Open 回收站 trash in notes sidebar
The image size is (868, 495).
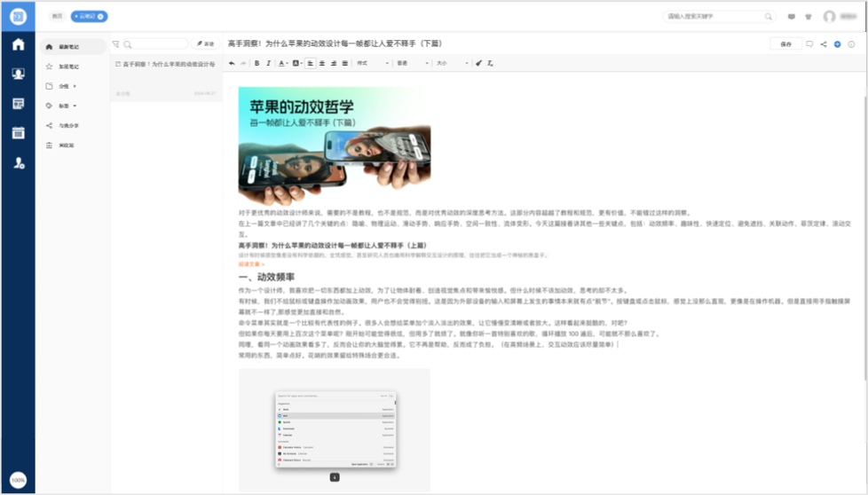(x=67, y=145)
